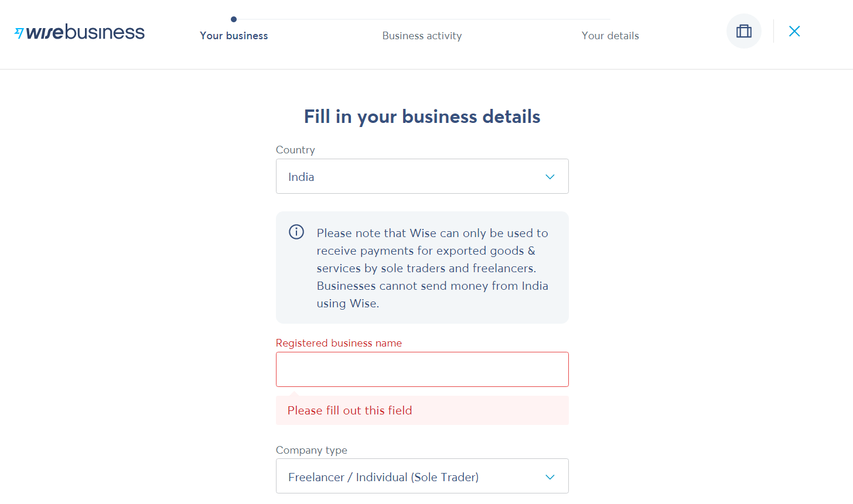The height and width of the screenshot is (504, 853).
Task: Click the chevron in the Country field
Action: coord(550,177)
